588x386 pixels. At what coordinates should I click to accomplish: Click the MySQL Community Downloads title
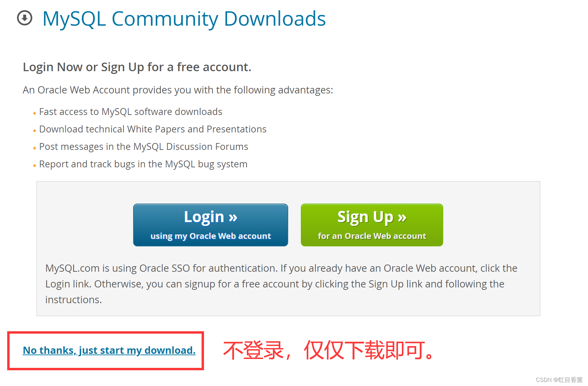184,18
